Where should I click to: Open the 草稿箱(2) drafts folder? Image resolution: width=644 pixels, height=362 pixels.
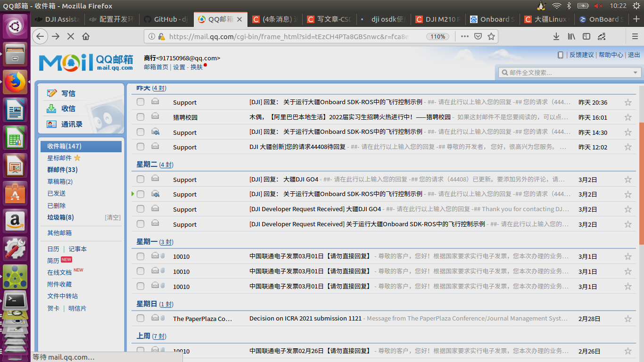tap(60, 181)
